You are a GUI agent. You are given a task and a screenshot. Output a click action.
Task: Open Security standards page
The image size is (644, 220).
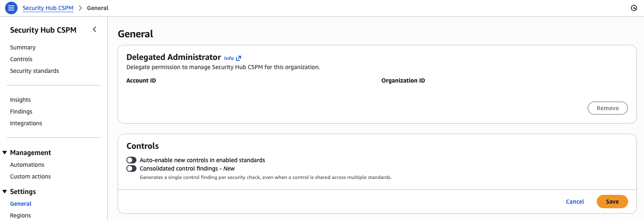34,71
